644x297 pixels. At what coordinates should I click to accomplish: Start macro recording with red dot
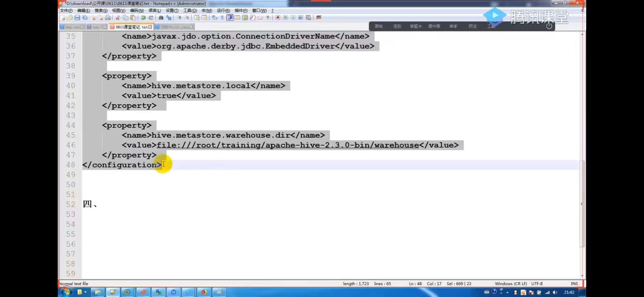coord(278,18)
